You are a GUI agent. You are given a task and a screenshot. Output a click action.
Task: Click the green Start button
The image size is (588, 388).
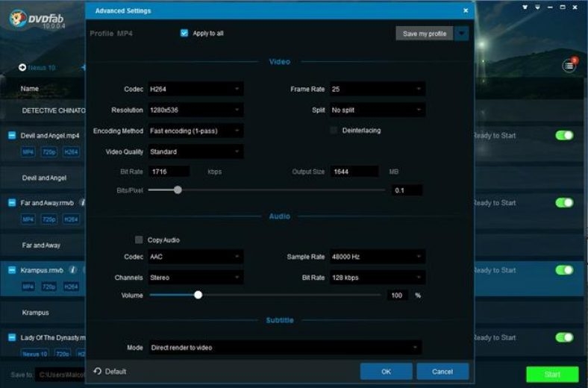click(x=551, y=374)
